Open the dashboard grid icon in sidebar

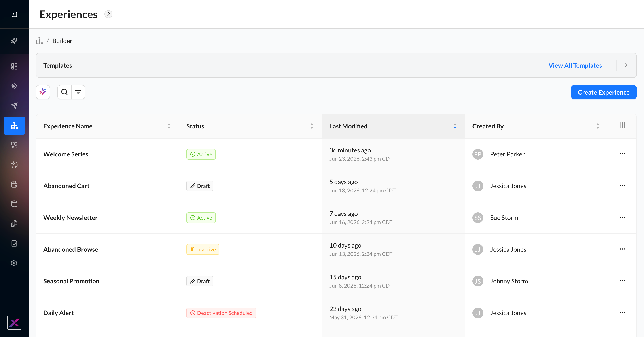tap(14, 66)
